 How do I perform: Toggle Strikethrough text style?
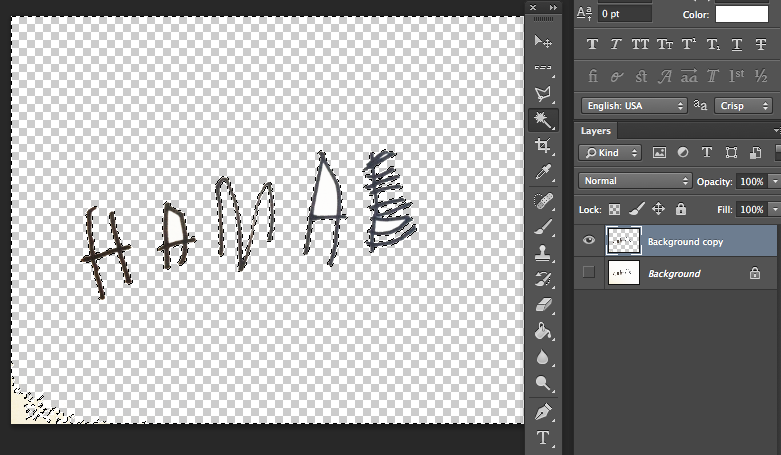[761, 44]
